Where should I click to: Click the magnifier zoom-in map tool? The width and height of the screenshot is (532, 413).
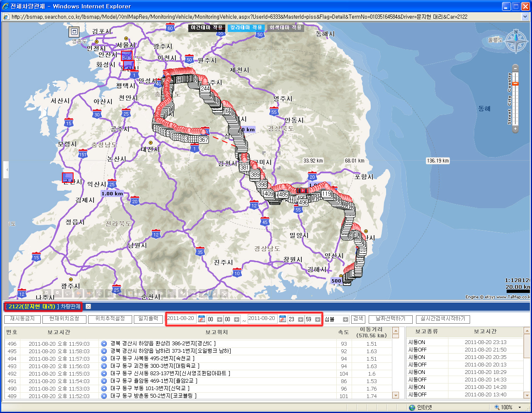pos(47,293)
